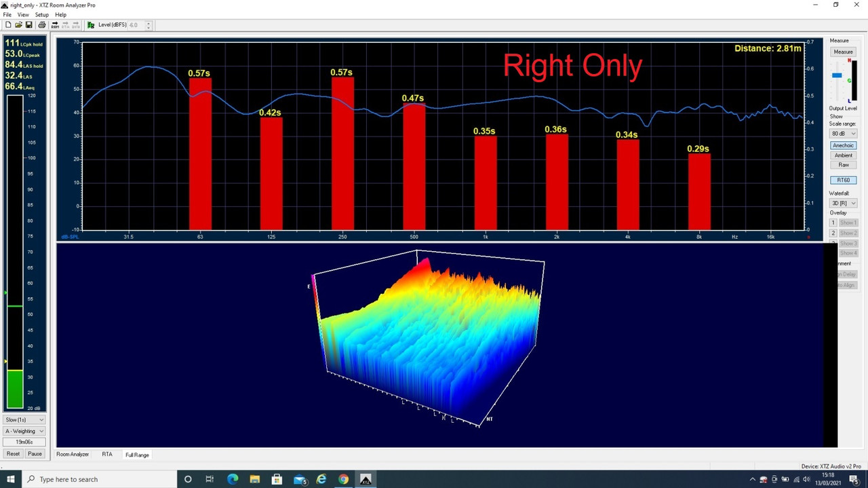The height and width of the screenshot is (488, 868).
Task: Open File Explorer from taskbar
Action: (254, 479)
